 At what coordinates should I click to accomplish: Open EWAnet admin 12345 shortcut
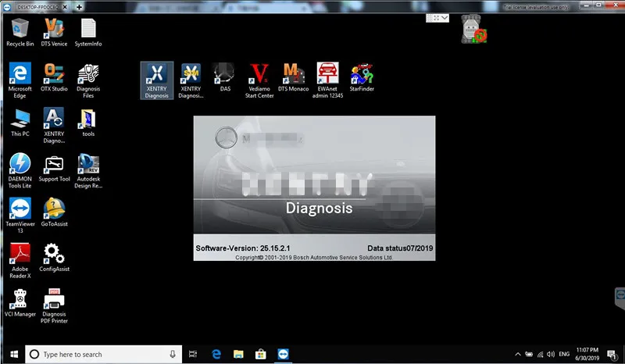tap(327, 80)
